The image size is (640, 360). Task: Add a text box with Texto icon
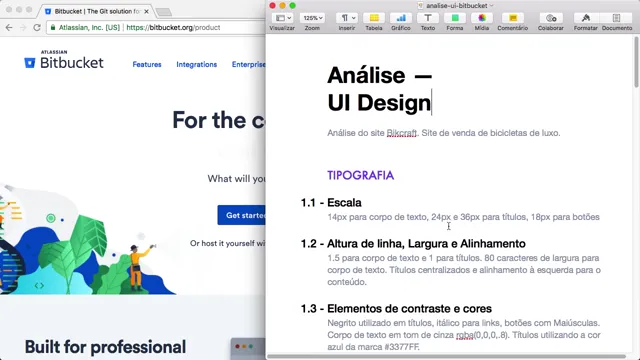coord(428,18)
